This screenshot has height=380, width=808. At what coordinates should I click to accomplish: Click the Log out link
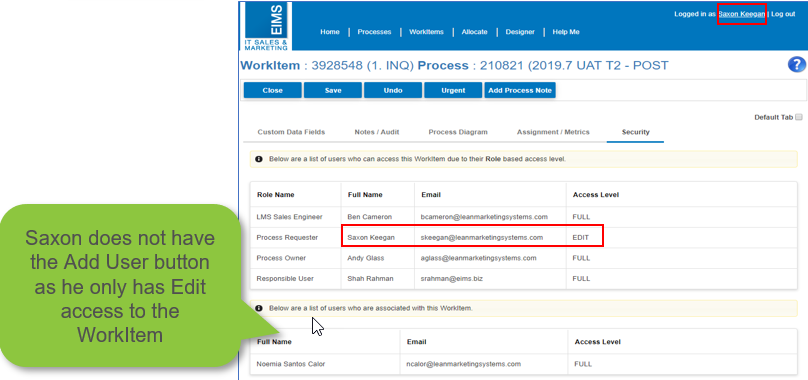[x=783, y=14]
